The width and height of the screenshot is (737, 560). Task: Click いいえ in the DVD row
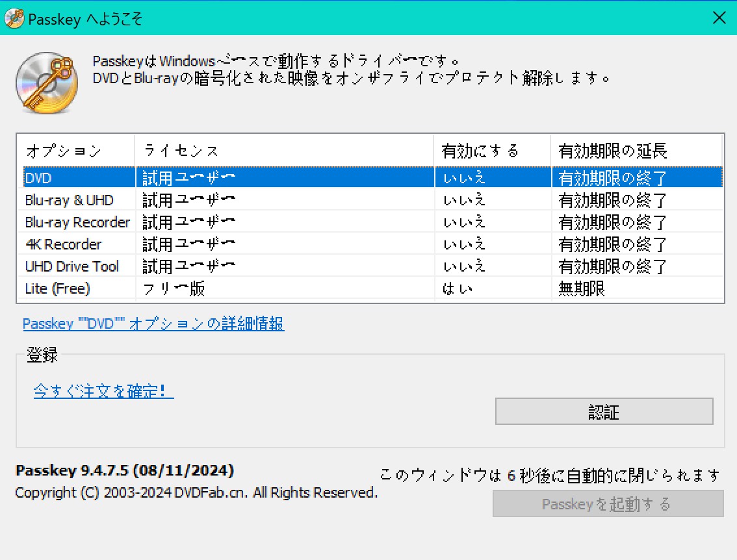click(x=465, y=177)
